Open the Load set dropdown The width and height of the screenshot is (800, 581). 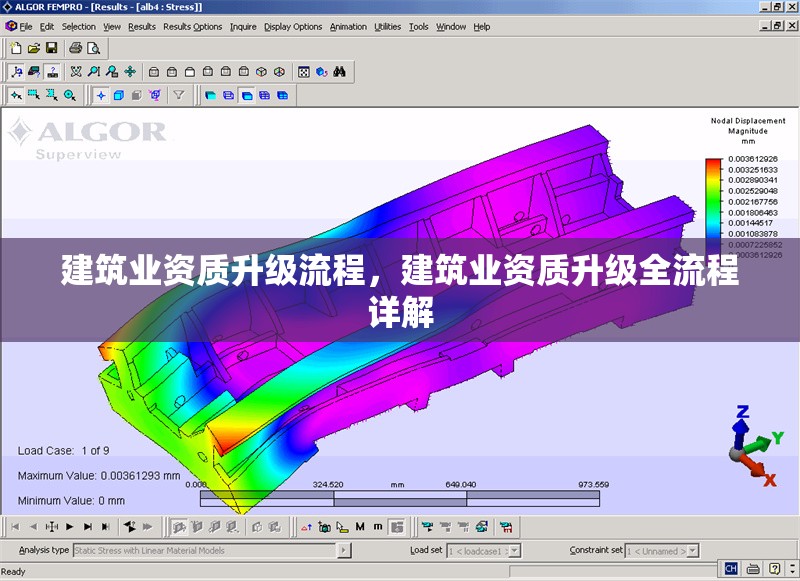pyautogui.click(x=513, y=549)
